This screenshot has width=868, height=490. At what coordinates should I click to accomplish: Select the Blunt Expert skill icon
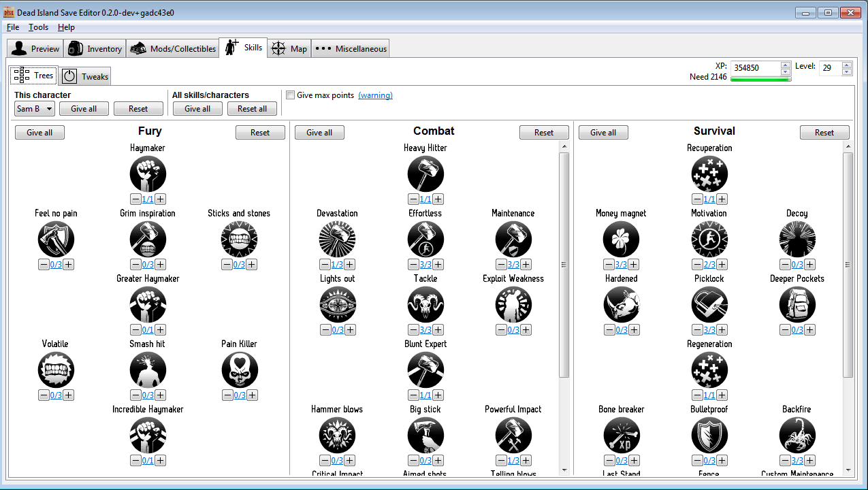pyautogui.click(x=425, y=370)
